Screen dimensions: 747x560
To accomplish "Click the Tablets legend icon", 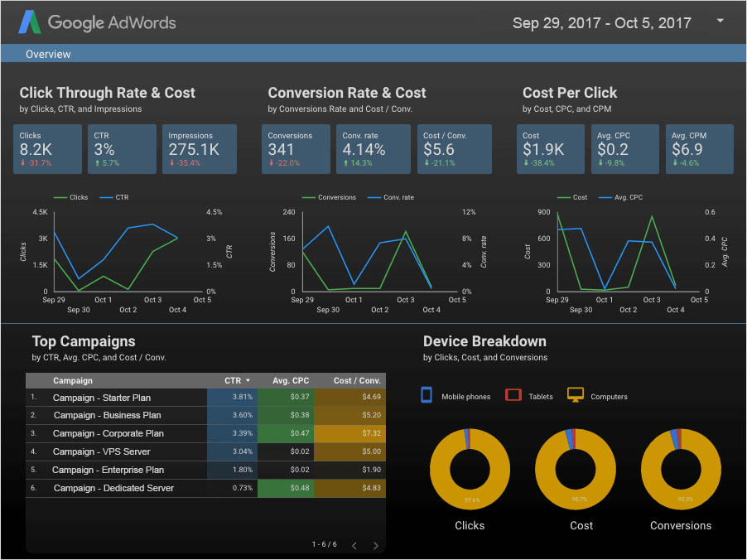I will coord(513,395).
